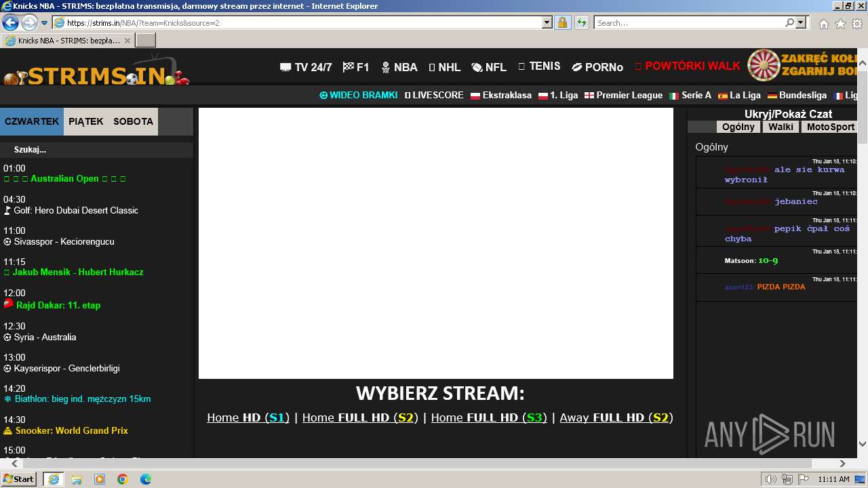Screen dimensions: 868x488
Task: Open the PORNo menu item
Action: click(x=597, y=67)
